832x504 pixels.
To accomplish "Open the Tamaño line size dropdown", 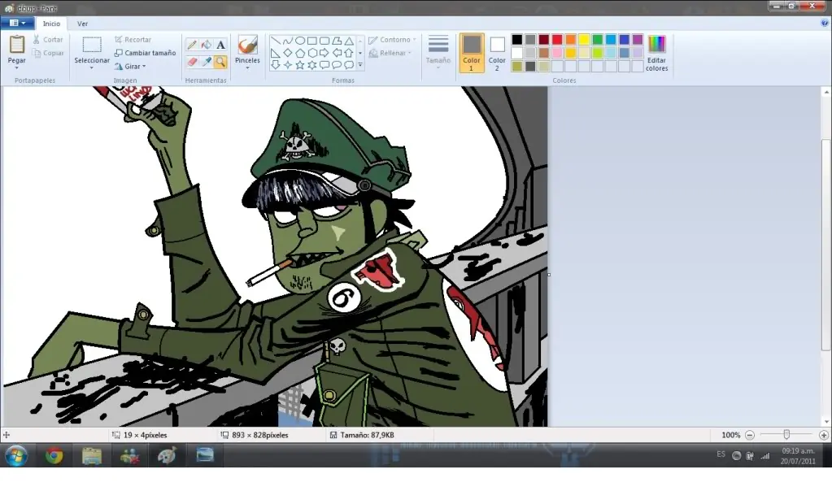I will click(x=438, y=51).
